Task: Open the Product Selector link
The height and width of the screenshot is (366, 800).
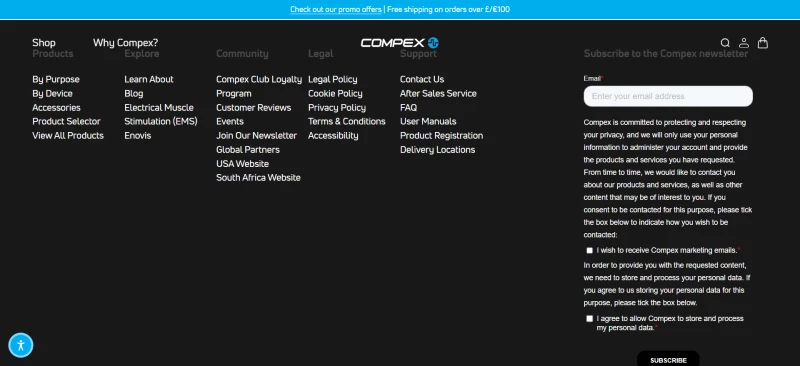Action: pos(66,121)
